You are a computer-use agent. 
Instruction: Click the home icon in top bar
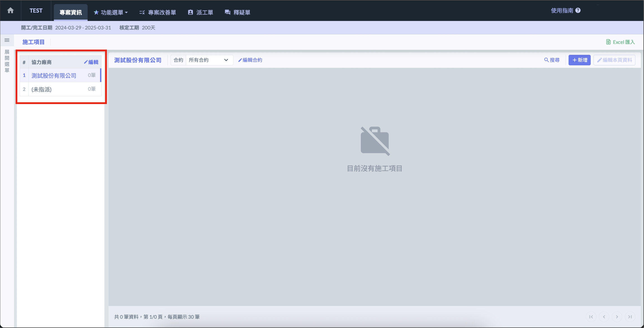click(x=11, y=11)
